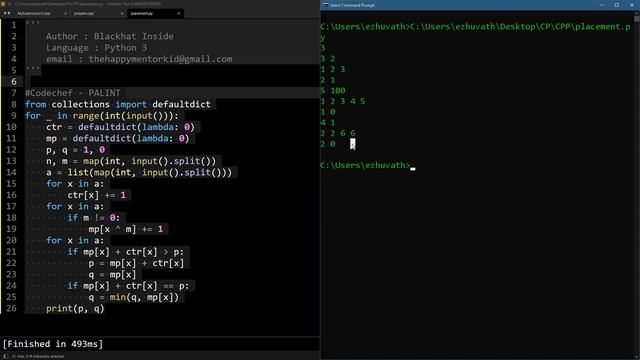
Task: Click the tab scroll left arrow
Action: tap(4, 13)
